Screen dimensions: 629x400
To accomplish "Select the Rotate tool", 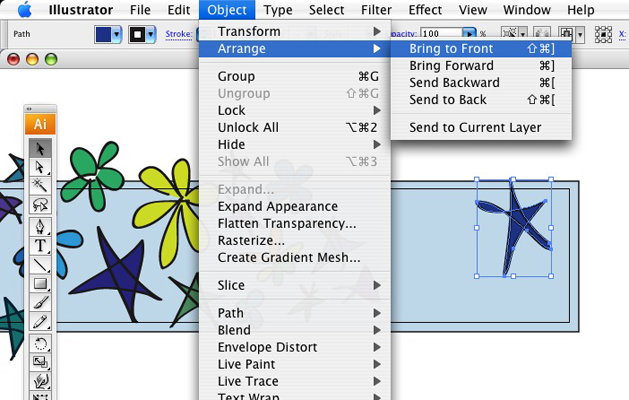I will (x=40, y=343).
